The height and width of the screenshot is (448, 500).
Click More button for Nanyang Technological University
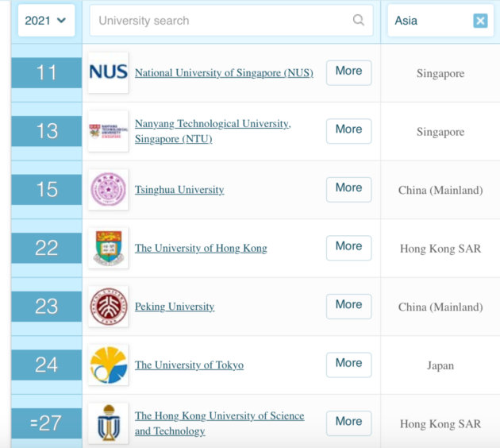tap(349, 131)
